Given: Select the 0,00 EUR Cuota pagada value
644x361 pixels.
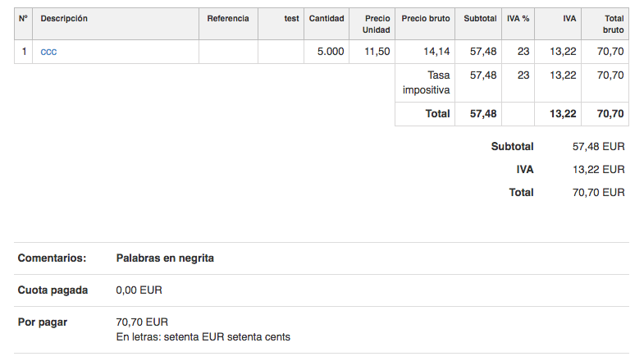Looking at the screenshot, I should [139, 290].
